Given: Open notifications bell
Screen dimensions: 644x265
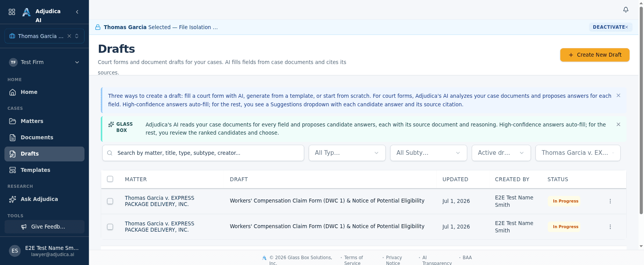Looking at the screenshot, I should [626, 10].
